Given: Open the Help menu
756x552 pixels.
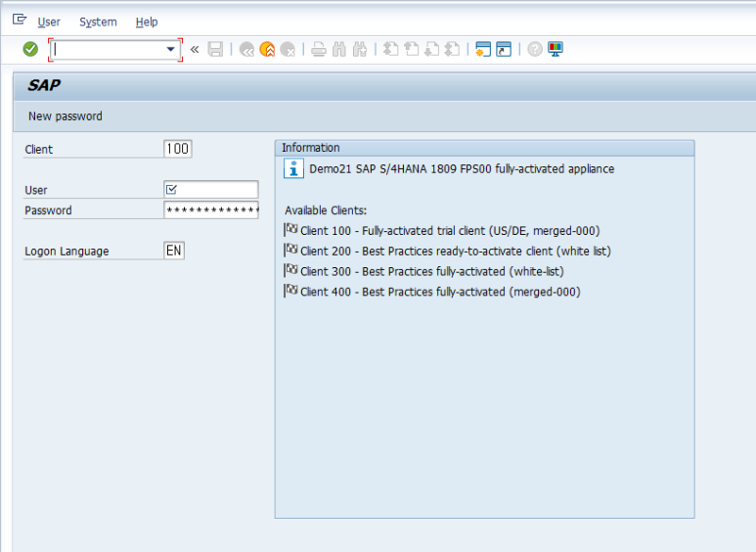Looking at the screenshot, I should click(x=147, y=23).
